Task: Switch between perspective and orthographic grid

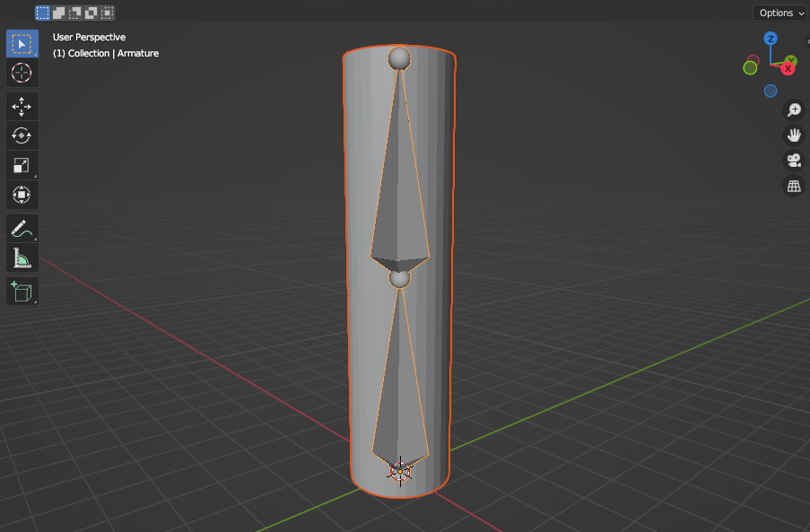Action: pyautogui.click(x=794, y=186)
